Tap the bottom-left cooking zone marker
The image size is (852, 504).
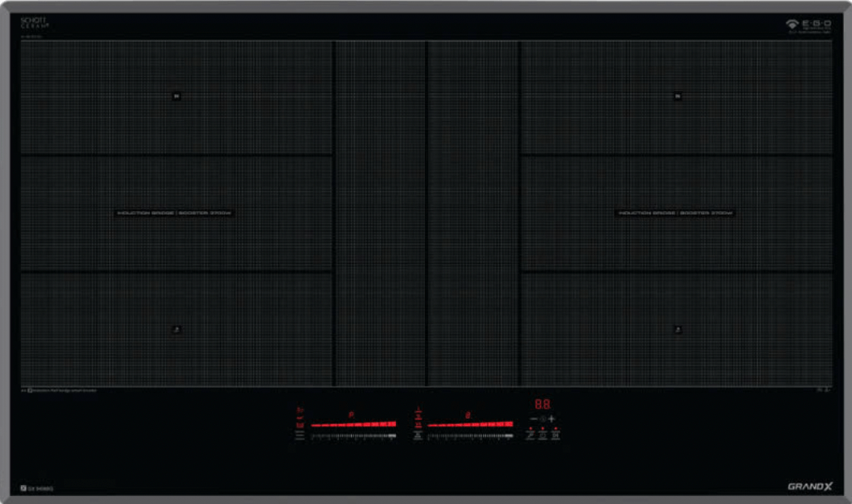[x=176, y=329]
